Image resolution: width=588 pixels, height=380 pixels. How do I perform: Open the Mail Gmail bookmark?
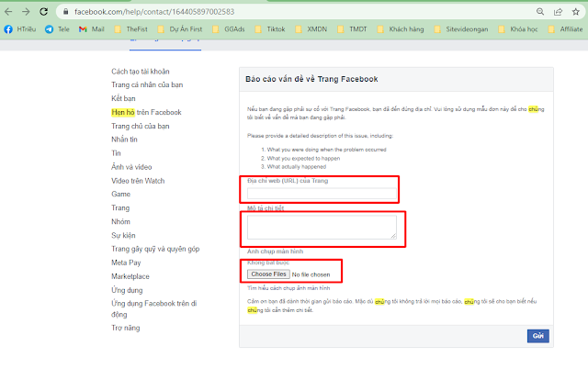[92, 29]
